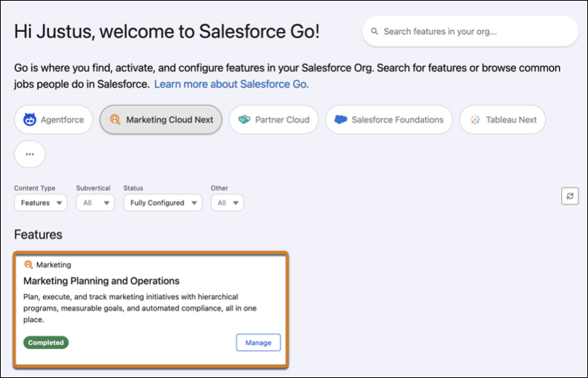Click the refresh icon button
Viewport: 588px width, 378px height.
pos(570,196)
